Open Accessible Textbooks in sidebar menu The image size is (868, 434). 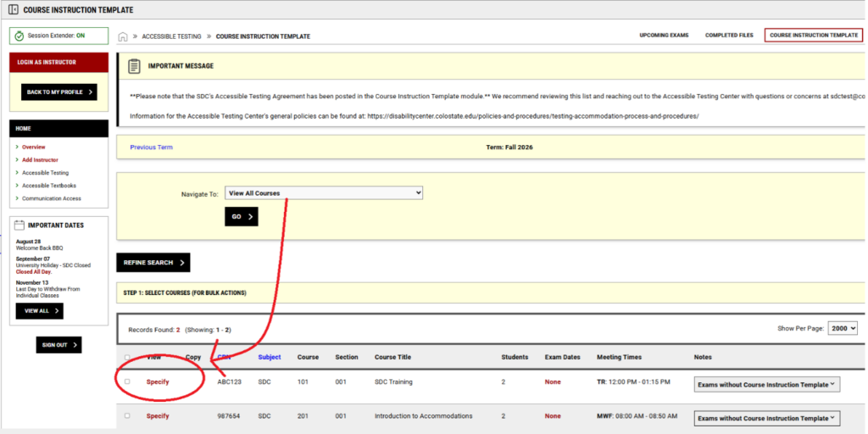click(x=49, y=186)
